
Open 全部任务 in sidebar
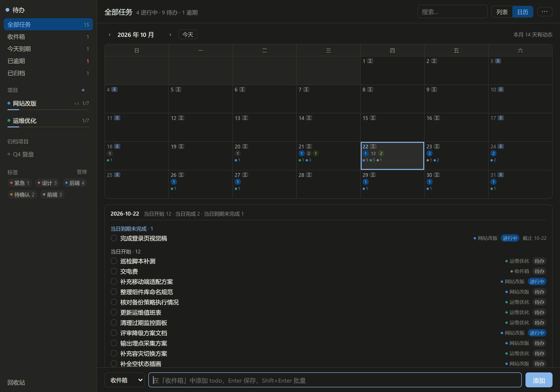point(48,24)
